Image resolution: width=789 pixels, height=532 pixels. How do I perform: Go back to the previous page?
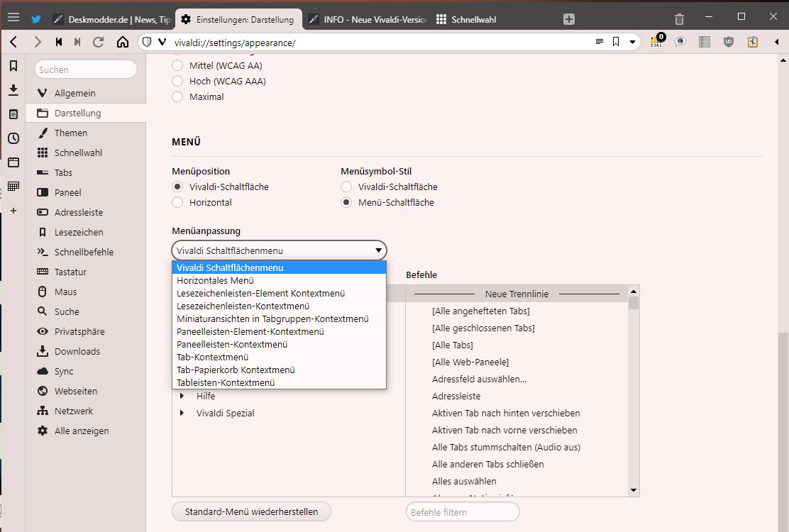coord(14,42)
